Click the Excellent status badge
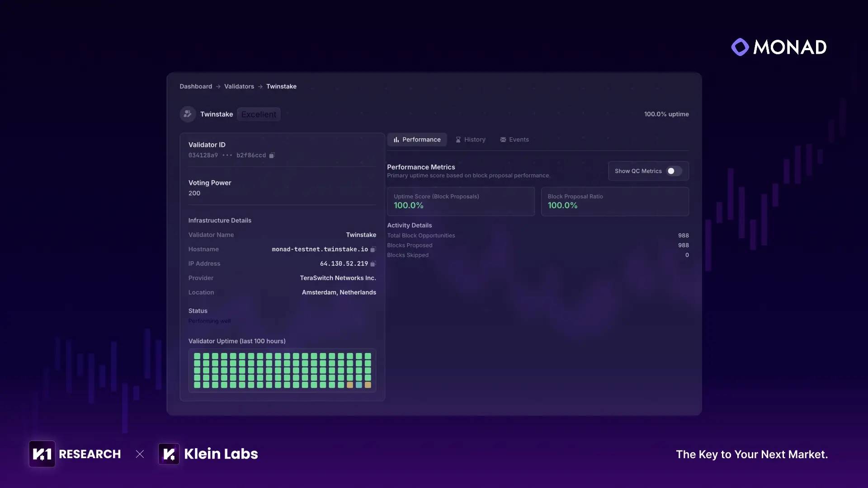Image resolution: width=868 pixels, height=488 pixels. point(259,115)
